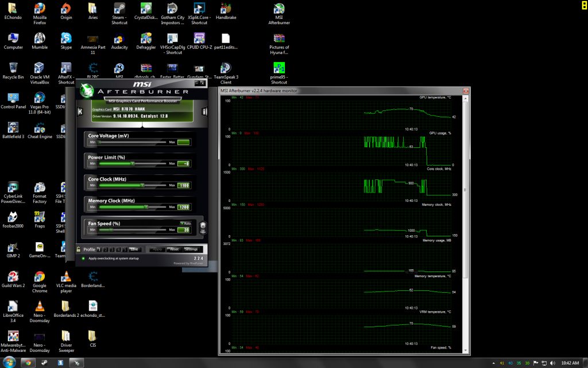This screenshot has height=368, width=588.
Task: Open Skype desktop icon
Action: pos(66,41)
